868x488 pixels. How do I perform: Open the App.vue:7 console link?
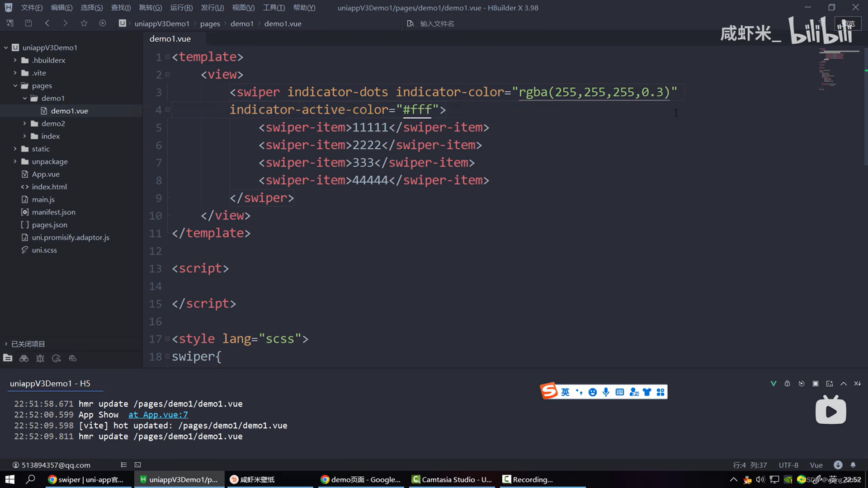click(158, 414)
